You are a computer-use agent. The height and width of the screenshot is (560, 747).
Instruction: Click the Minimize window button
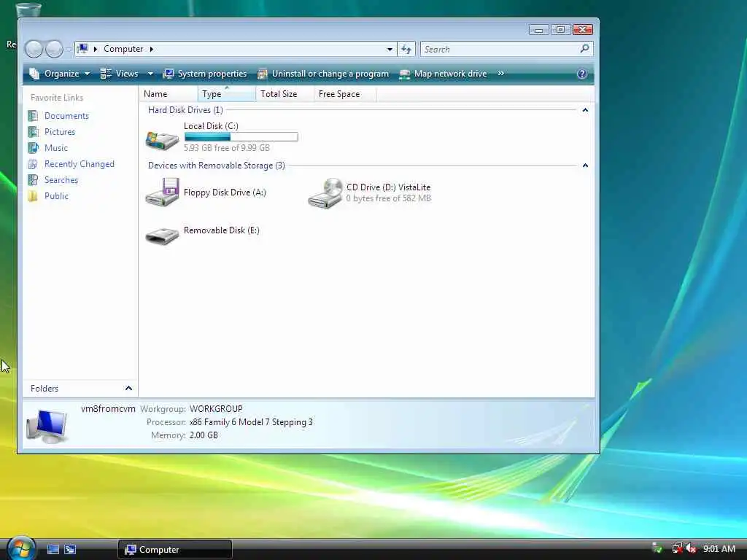pos(539,29)
